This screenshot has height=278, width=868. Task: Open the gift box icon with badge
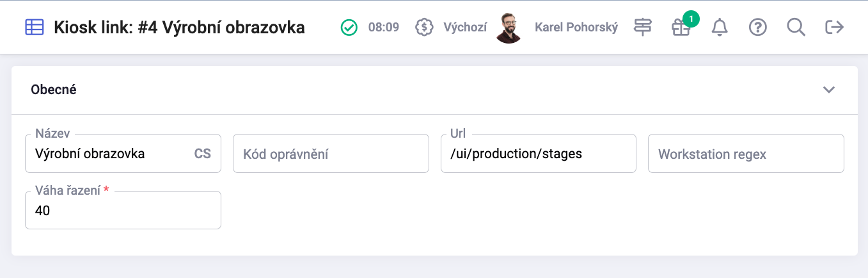click(681, 27)
